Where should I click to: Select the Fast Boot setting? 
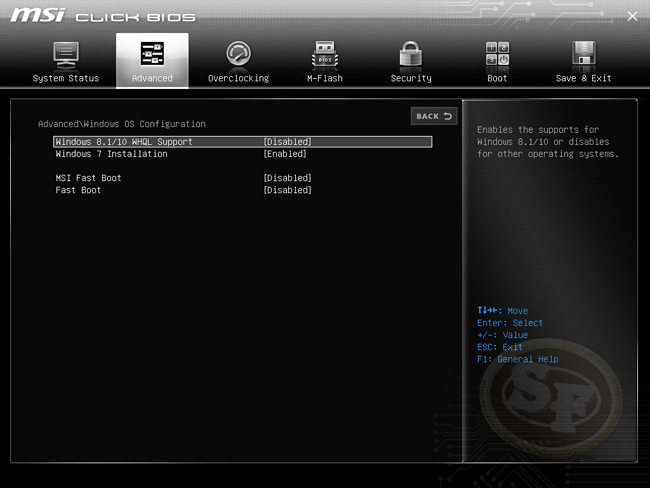point(78,190)
